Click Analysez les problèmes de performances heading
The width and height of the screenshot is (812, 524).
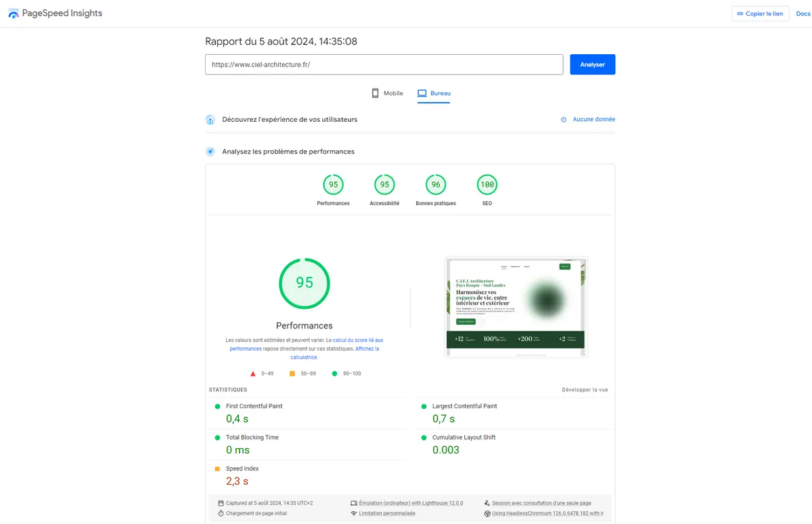(288, 152)
